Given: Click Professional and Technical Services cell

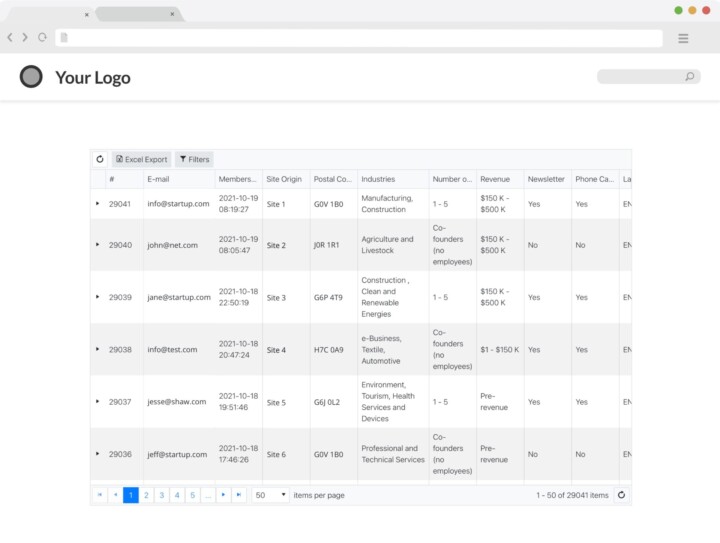Looking at the screenshot, I should coord(393,454).
